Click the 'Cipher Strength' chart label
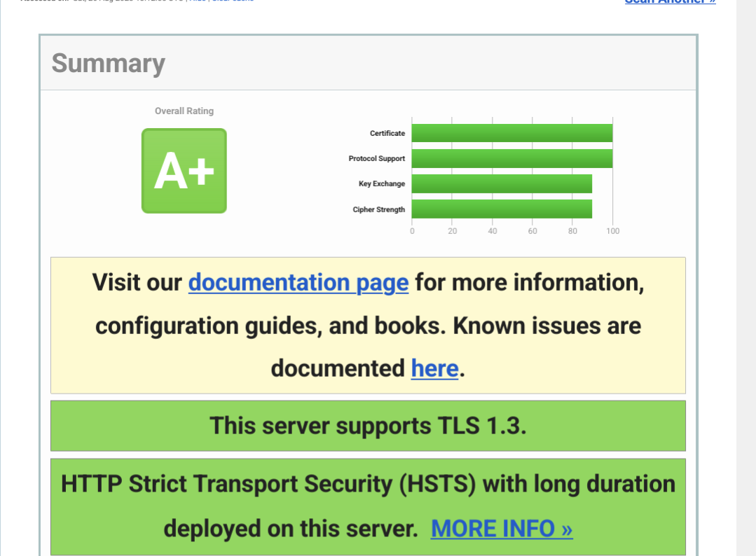 point(379,209)
